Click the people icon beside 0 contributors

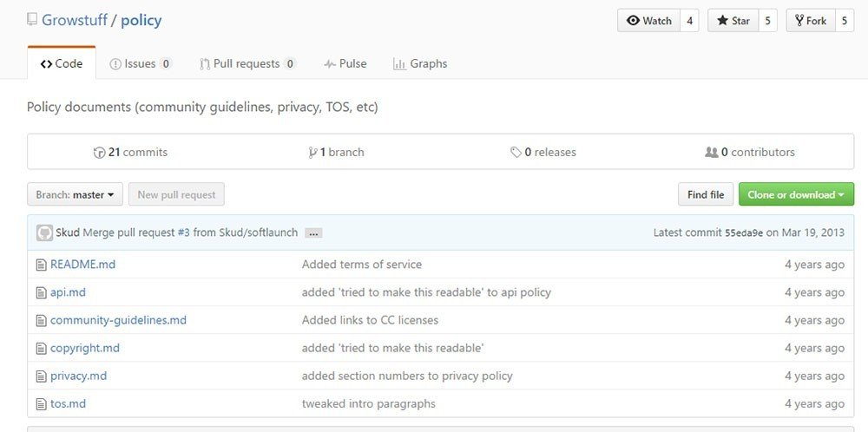(x=712, y=152)
